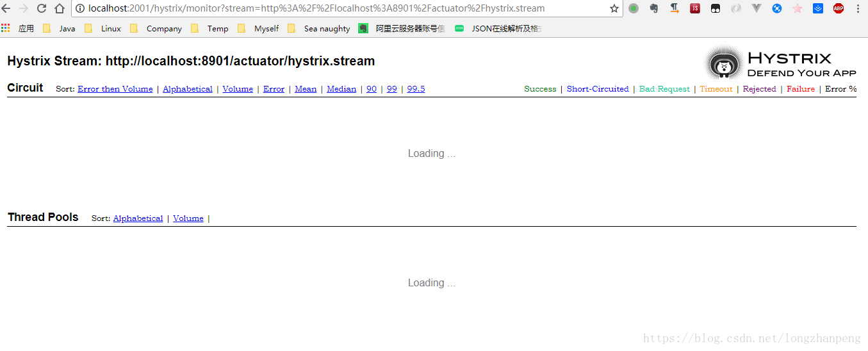This screenshot has width=868, height=351.
Task: Click the Error % legend label
Action: click(841, 89)
